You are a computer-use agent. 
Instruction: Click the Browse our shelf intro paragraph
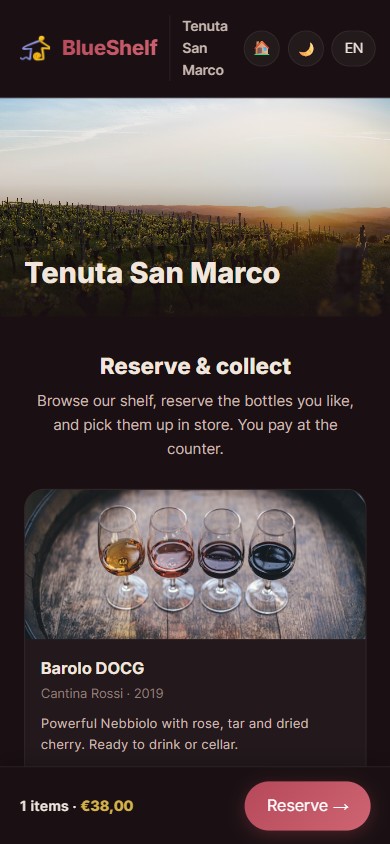coord(195,425)
